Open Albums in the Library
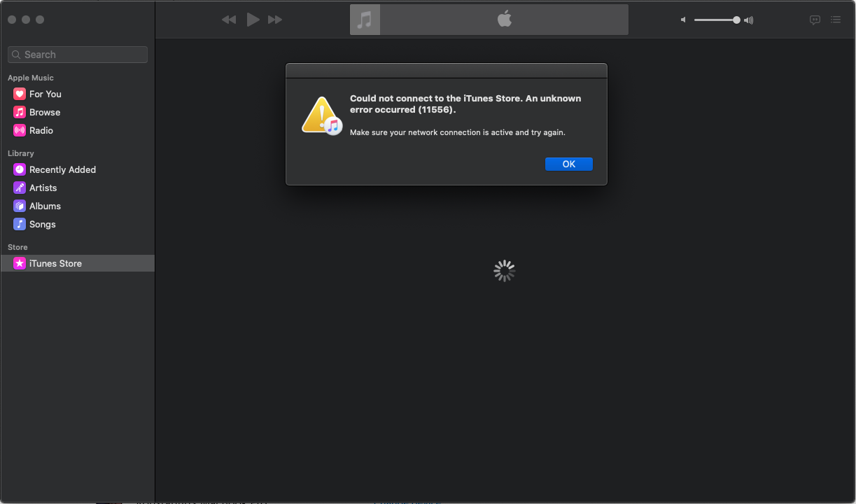 coord(78,206)
